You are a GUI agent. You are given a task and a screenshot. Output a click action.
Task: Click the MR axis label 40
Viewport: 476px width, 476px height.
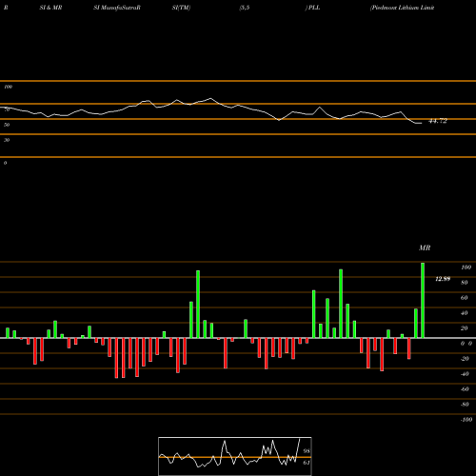465,313
